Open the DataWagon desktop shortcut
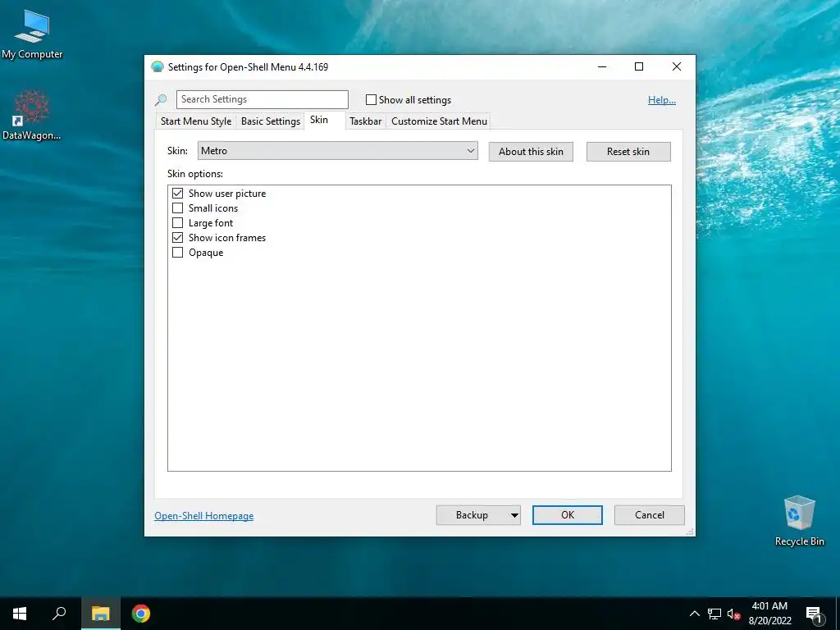The height and width of the screenshot is (630, 840). pos(32,115)
